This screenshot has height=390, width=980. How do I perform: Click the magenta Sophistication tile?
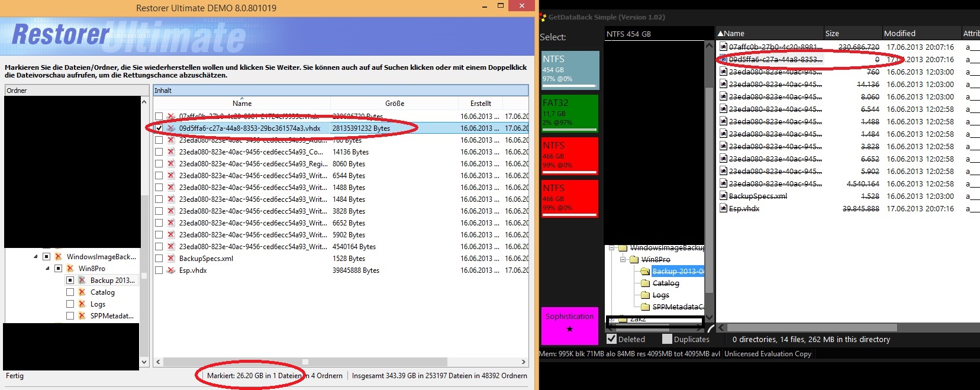click(x=570, y=326)
